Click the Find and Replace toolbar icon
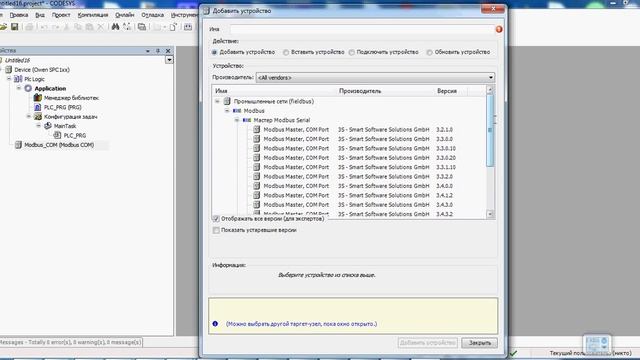 [127, 27]
